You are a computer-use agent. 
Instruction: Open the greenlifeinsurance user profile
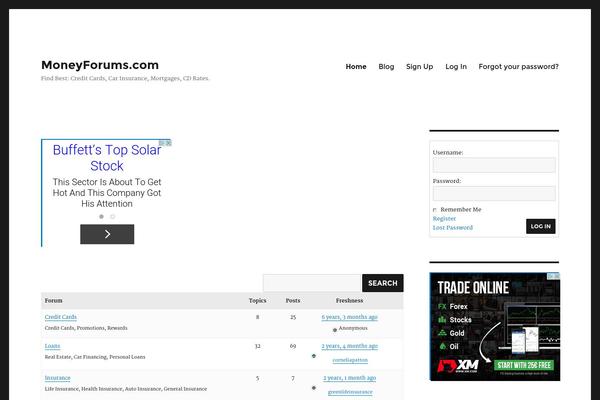click(350, 392)
